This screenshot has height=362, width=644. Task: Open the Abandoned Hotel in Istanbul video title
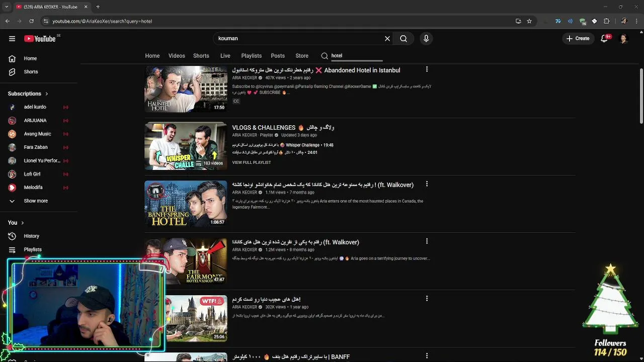click(x=316, y=70)
